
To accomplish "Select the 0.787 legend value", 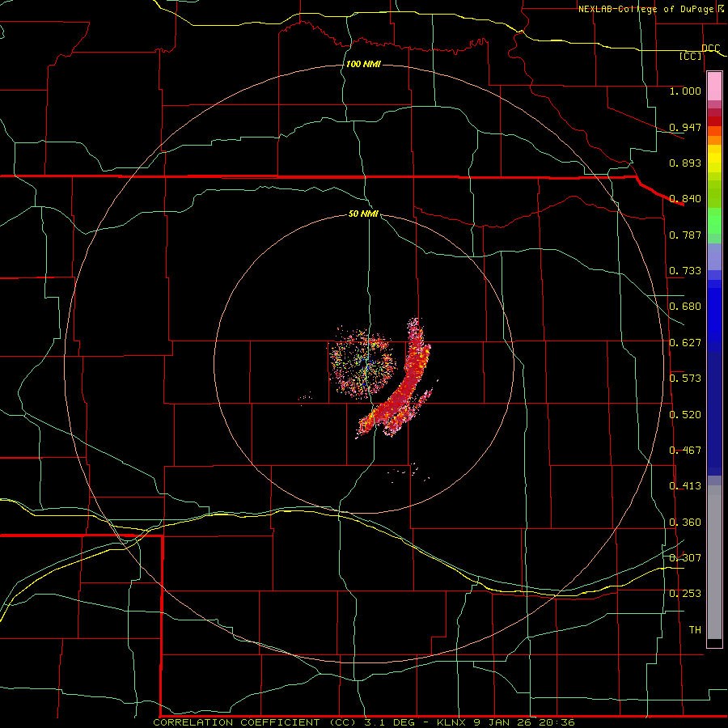I will [685, 235].
